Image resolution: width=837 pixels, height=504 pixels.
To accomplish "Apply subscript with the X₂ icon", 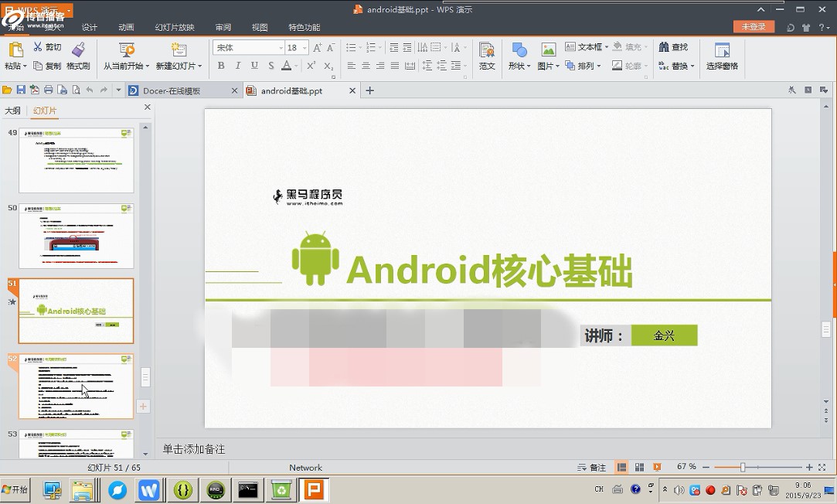I will tap(328, 66).
